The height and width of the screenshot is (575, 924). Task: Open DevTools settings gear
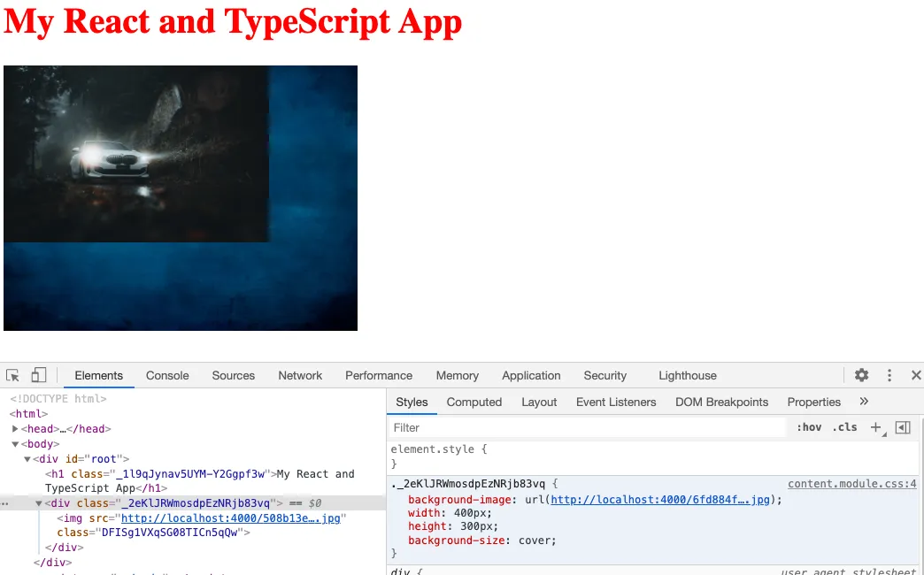click(x=861, y=375)
